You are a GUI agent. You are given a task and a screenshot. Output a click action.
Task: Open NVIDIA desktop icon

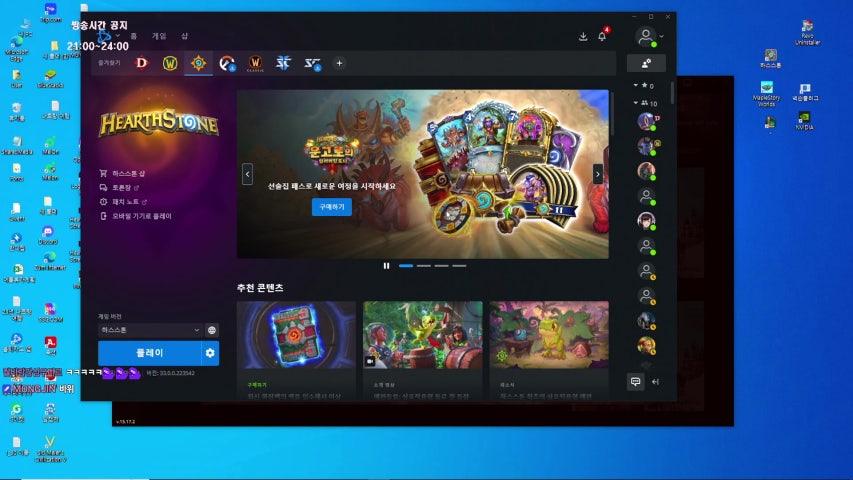click(x=804, y=121)
